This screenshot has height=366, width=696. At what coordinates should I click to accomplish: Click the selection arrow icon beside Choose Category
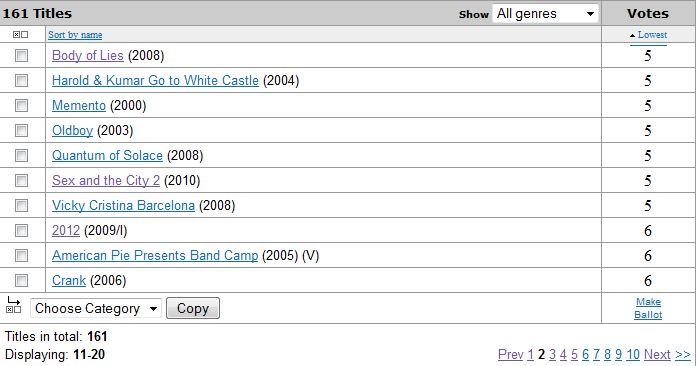pyautogui.click(x=14, y=305)
